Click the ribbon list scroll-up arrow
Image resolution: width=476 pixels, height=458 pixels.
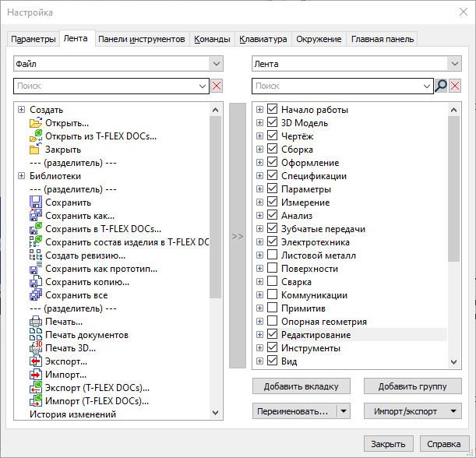pos(454,110)
